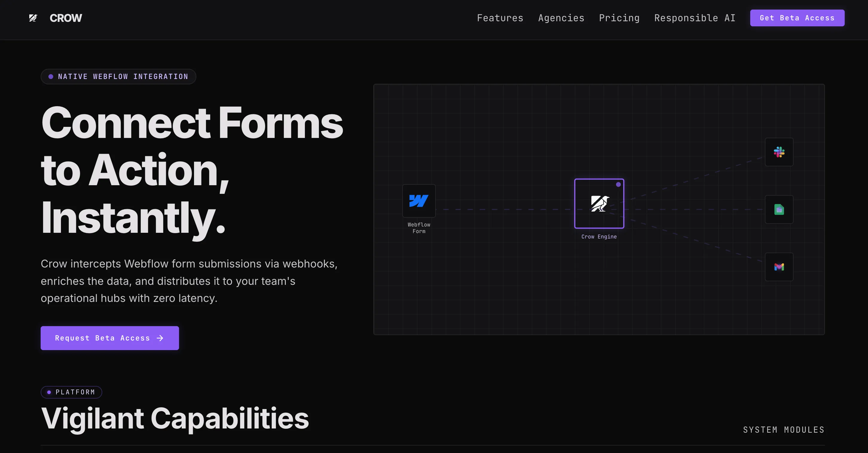Click the "Webflow Form" label

click(x=419, y=228)
